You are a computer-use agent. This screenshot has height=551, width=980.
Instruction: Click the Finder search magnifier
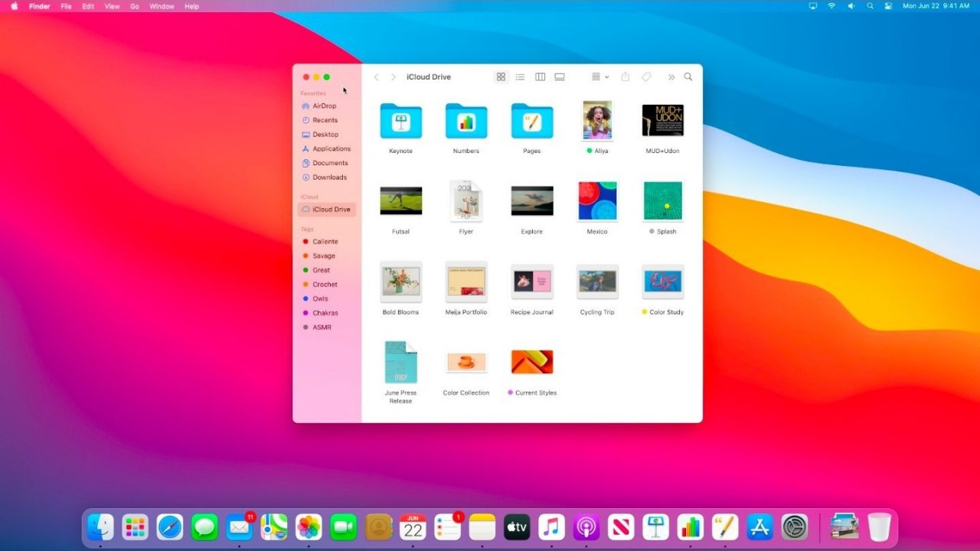(688, 77)
